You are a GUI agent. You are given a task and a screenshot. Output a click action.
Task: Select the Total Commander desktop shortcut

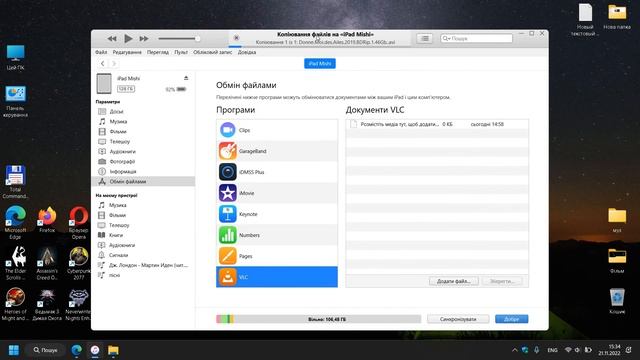(x=15, y=182)
